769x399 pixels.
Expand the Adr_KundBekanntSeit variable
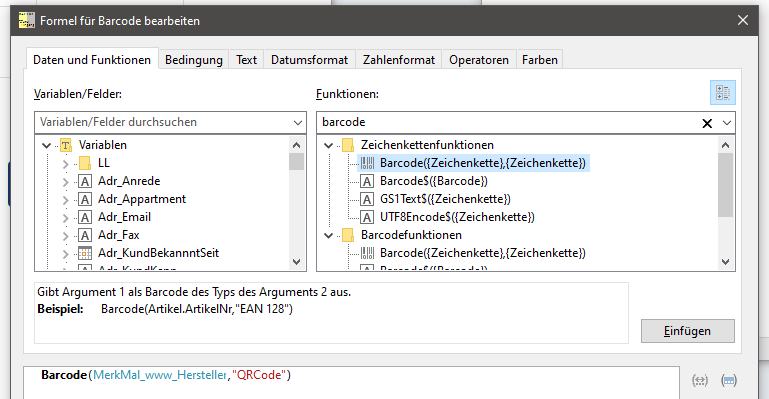(65, 254)
